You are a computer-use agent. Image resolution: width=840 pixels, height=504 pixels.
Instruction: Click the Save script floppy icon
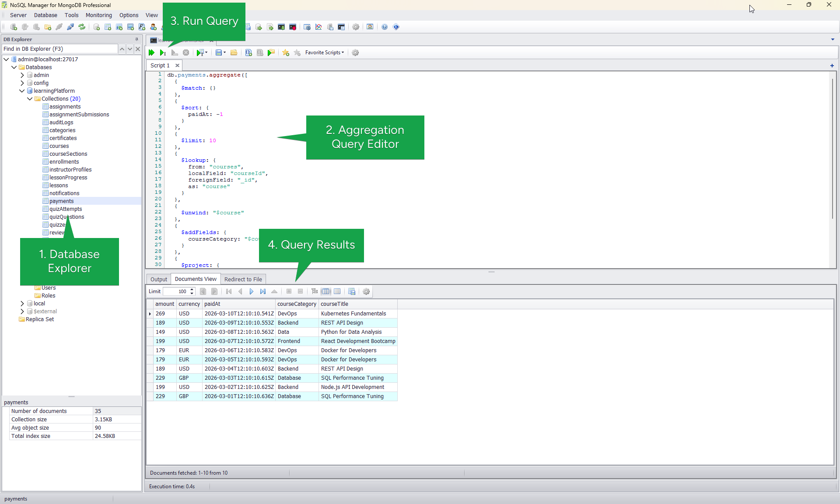[218, 52]
